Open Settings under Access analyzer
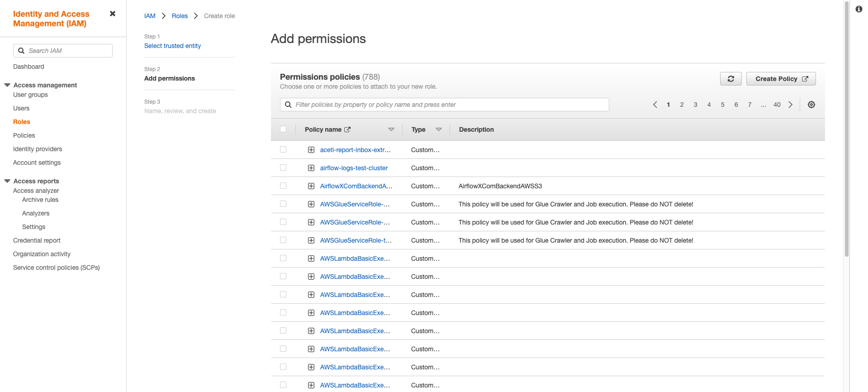This screenshot has height=392, width=868. pos(34,227)
